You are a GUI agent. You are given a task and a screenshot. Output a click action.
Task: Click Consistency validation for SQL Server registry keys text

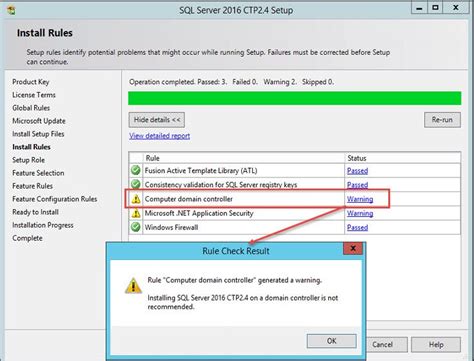(221, 185)
